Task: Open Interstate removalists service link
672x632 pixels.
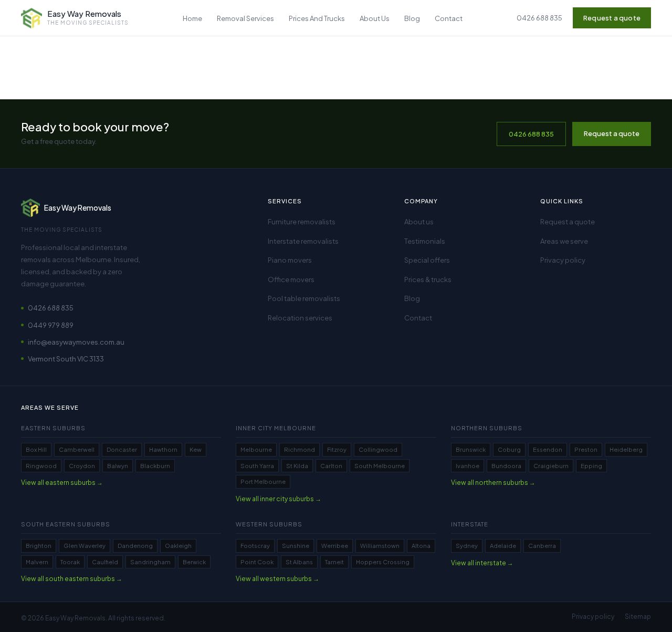Action: coord(303,241)
